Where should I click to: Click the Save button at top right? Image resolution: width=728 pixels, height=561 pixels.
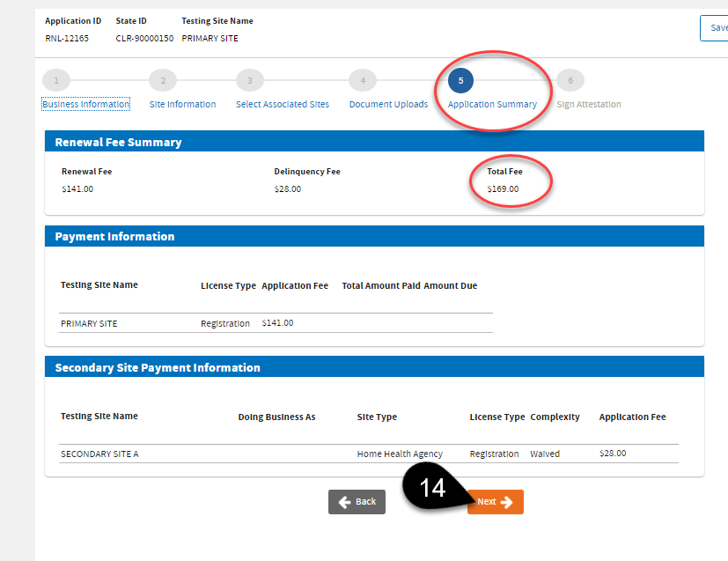point(715,28)
